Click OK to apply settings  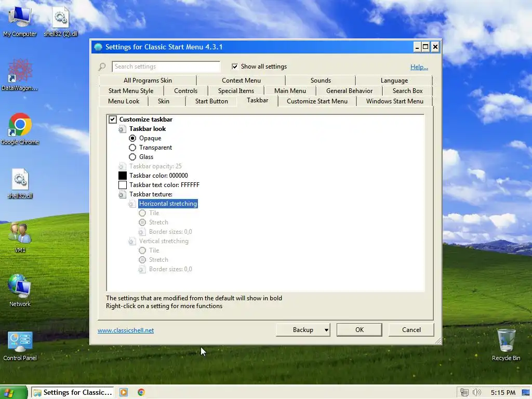(x=360, y=330)
